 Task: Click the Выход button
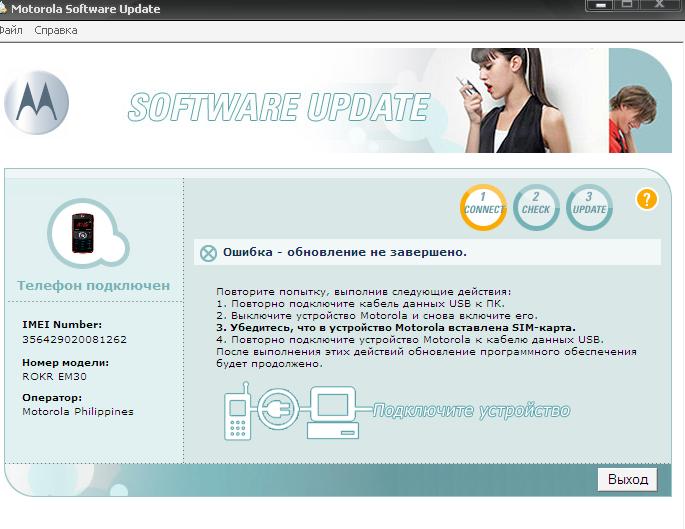627,479
